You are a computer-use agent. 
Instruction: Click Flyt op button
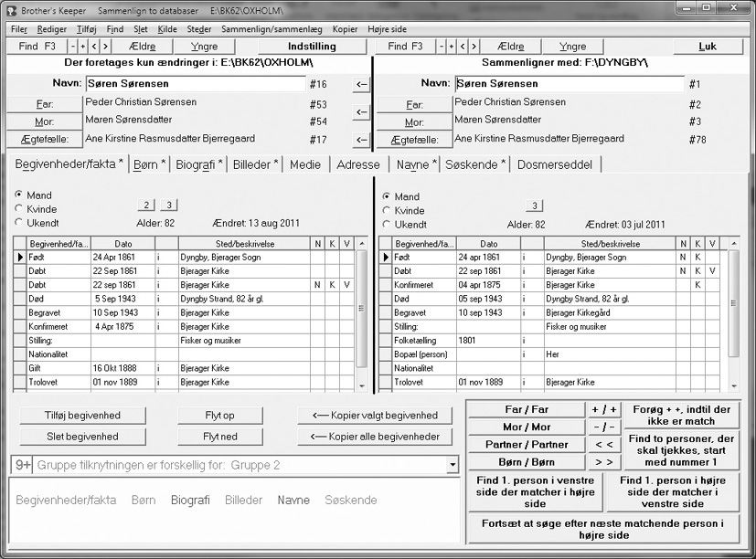pos(220,416)
